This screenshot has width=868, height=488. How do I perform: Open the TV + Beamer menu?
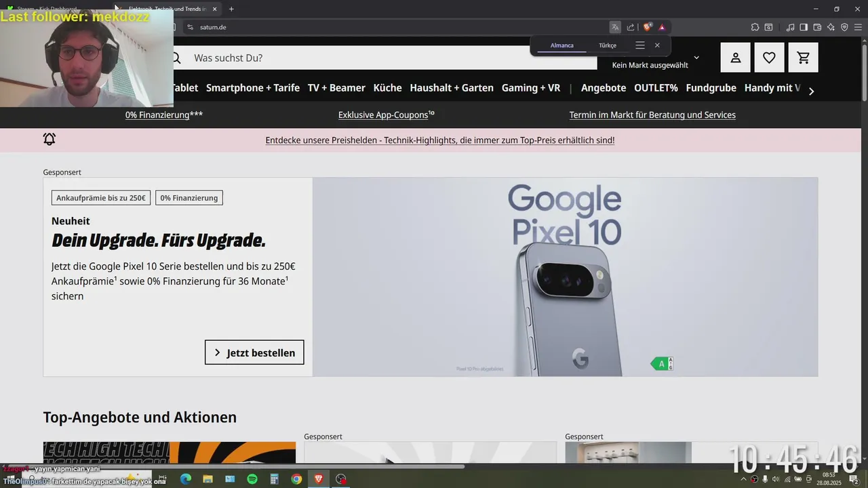coord(336,88)
